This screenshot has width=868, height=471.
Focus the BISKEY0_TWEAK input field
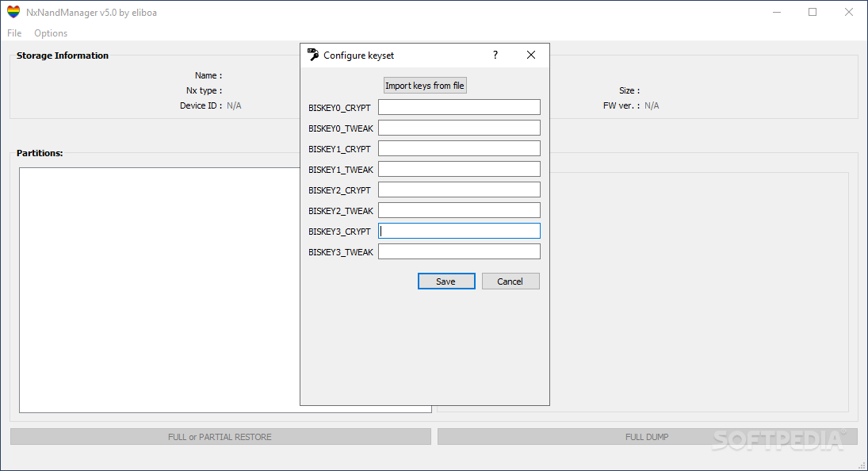click(x=459, y=128)
